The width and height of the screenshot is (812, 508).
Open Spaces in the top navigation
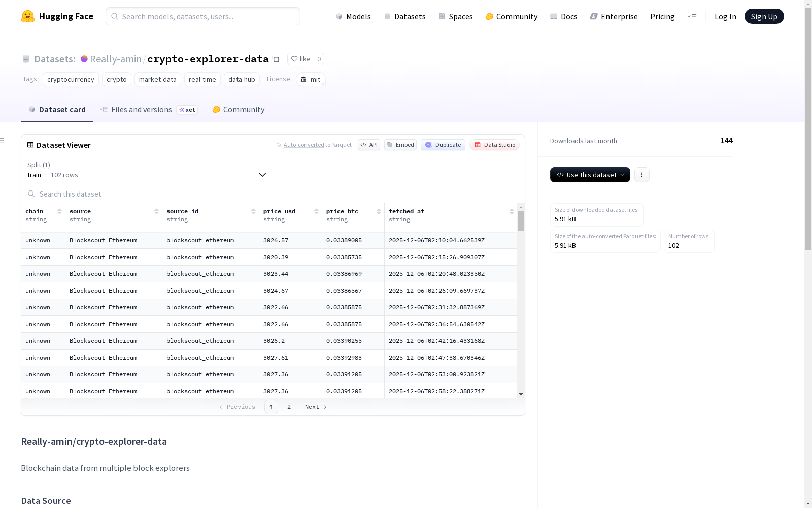pos(456,16)
